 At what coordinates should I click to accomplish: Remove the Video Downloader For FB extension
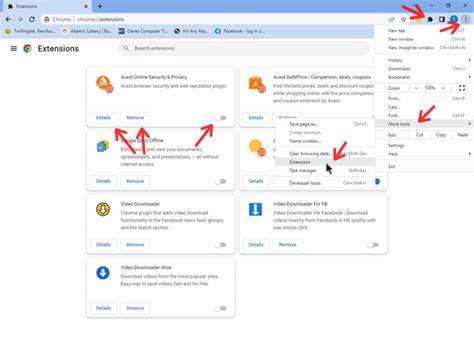tap(287, 245)
